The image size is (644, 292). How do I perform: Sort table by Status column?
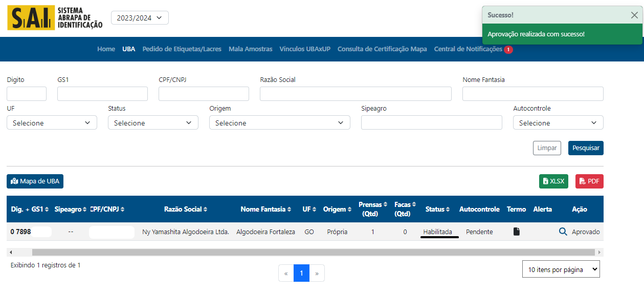click(437, 209)
